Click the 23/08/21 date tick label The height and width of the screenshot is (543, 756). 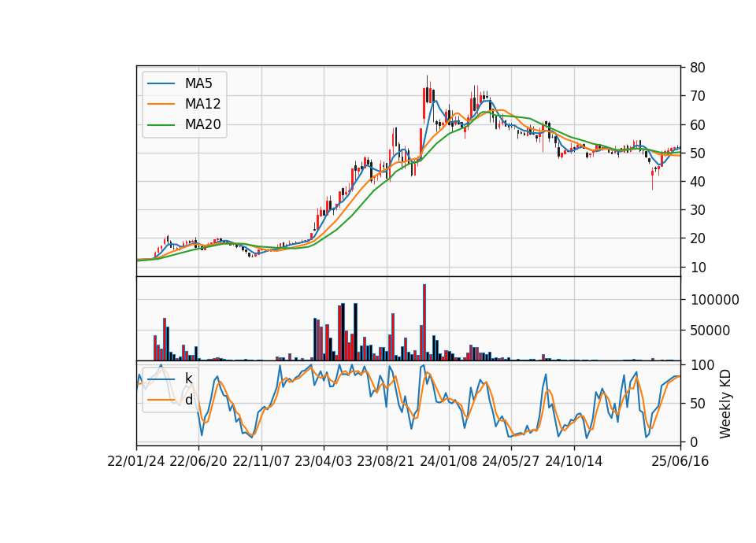386,461
